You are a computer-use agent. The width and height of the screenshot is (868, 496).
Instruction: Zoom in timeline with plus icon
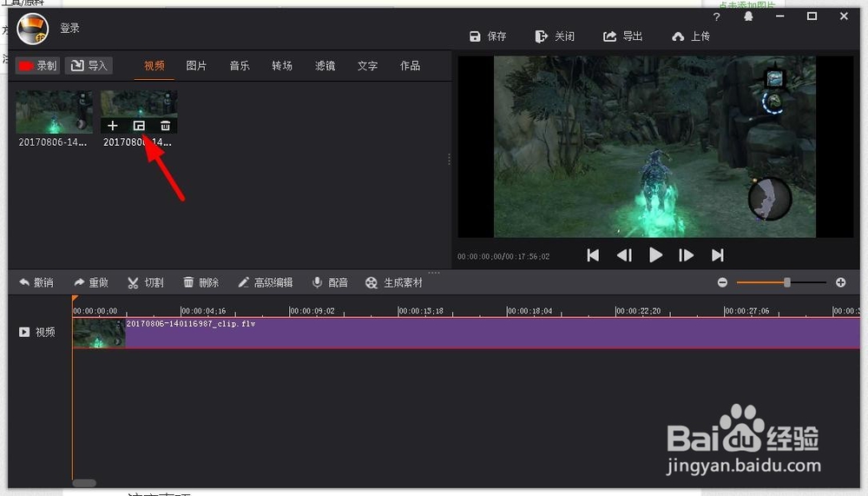point(841,282)
